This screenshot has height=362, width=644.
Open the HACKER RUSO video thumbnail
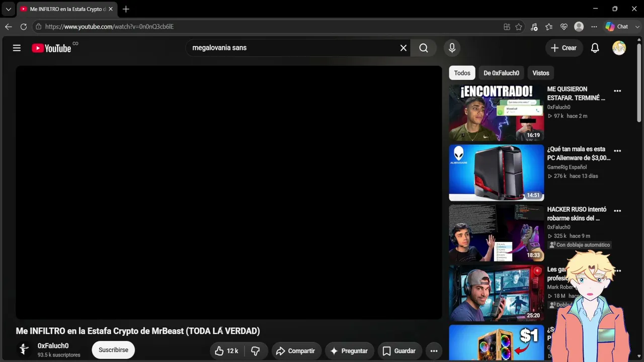(497, 233)
